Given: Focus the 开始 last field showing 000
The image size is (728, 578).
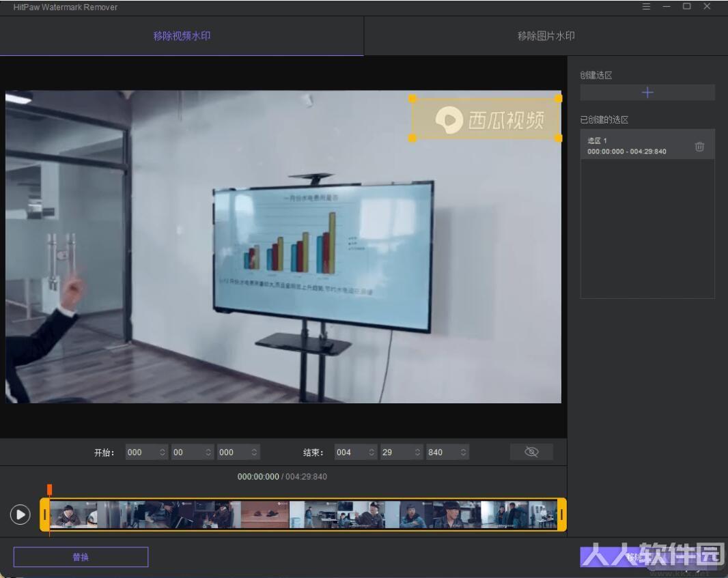Looking at the screenshot, I should pos(238,452).
